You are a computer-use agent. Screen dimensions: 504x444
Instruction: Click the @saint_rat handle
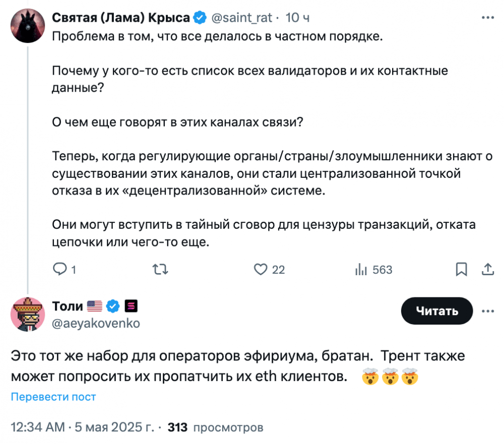[241, 18]
